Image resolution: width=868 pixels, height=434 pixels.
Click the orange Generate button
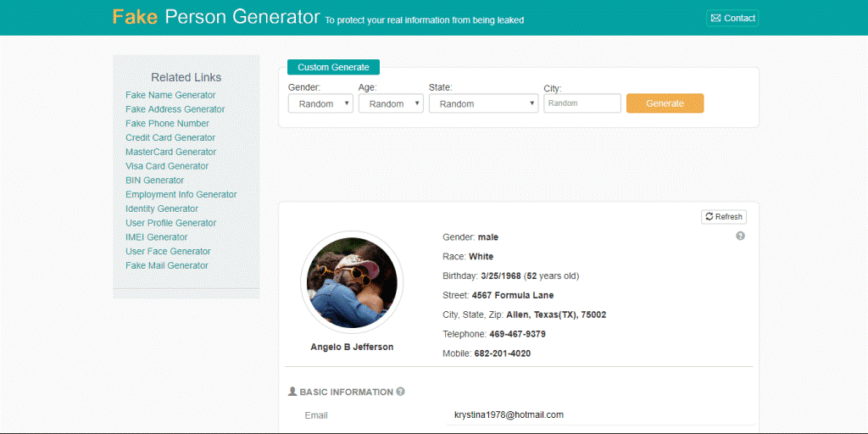point(665,103)
